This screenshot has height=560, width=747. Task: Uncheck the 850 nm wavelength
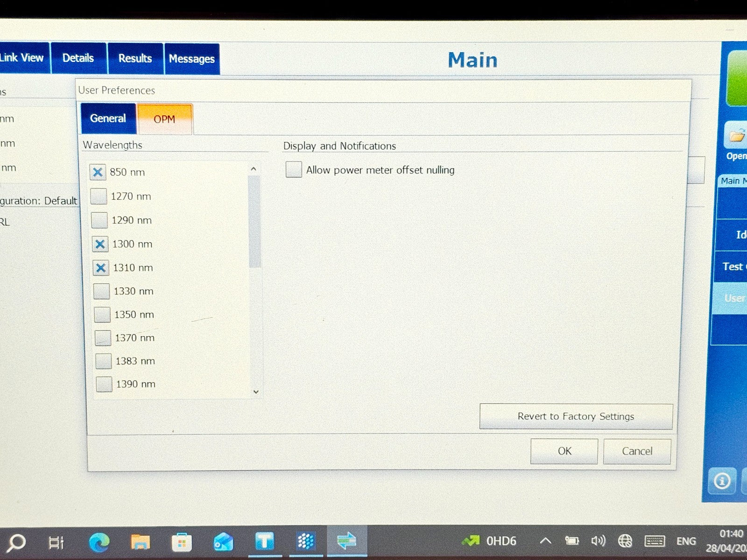click(x=98, y=172)
